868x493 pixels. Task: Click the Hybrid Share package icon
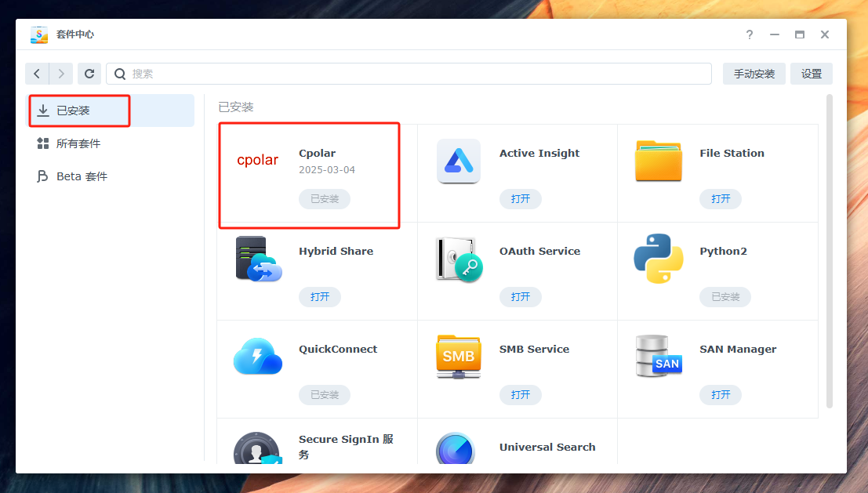pos(259,259)
